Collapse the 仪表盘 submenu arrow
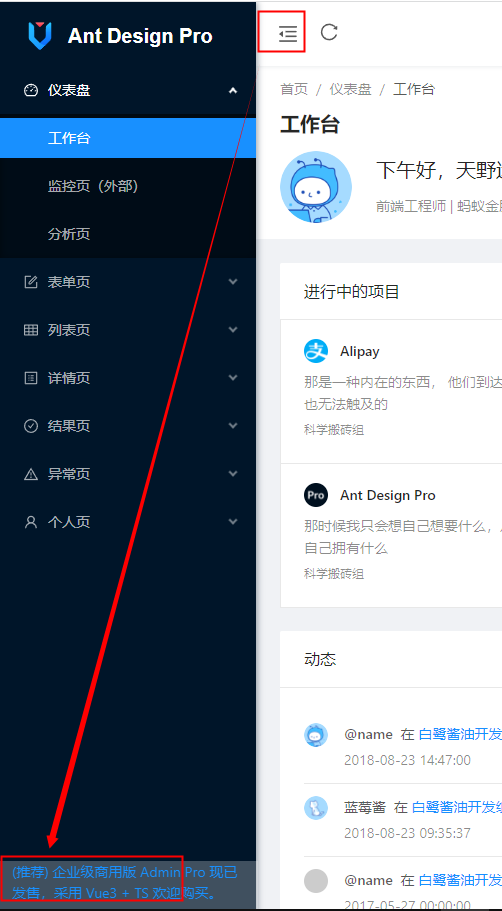 tap(233, 91)
